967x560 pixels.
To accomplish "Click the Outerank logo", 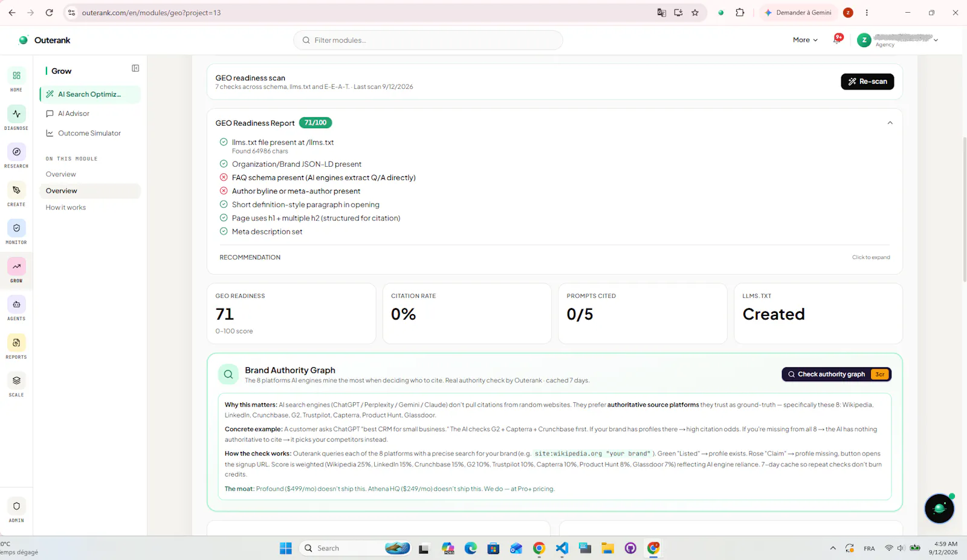I will [x=45, y=40].
